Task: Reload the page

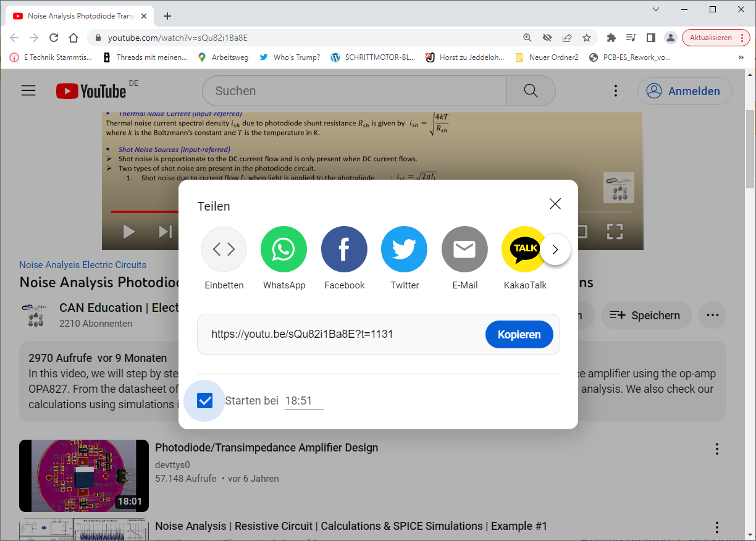Action: pyautogui.click(x=54, y=38)
